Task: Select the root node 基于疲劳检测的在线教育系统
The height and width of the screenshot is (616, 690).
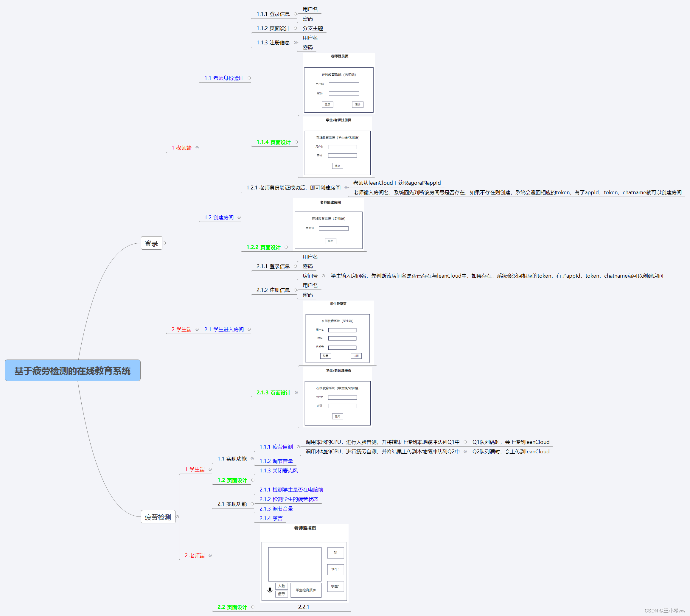Action: 72,370
